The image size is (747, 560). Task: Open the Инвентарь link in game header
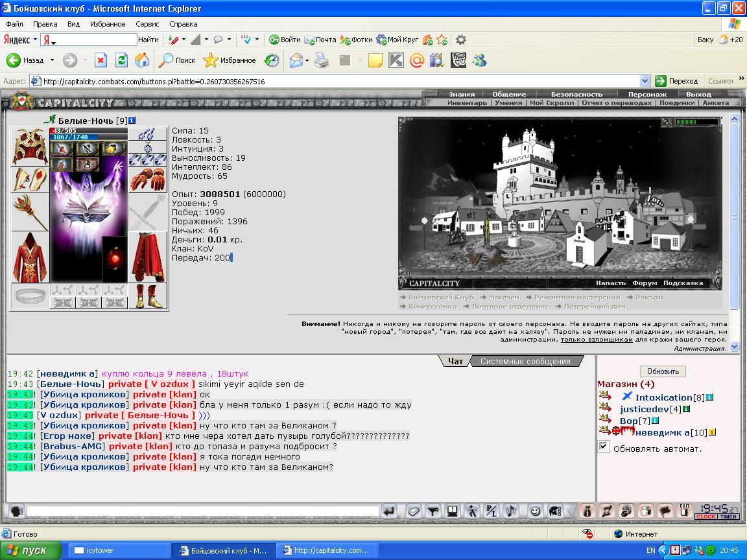467,103
